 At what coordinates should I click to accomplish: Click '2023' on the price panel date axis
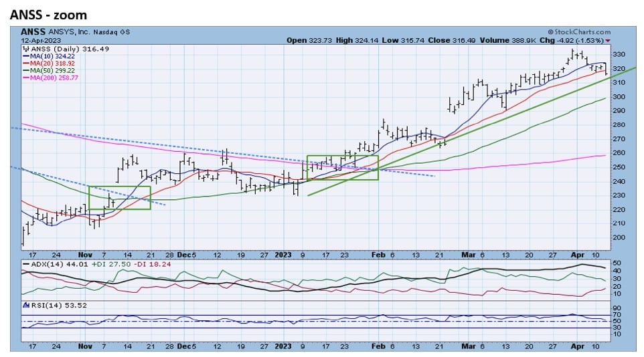(283, 255)
